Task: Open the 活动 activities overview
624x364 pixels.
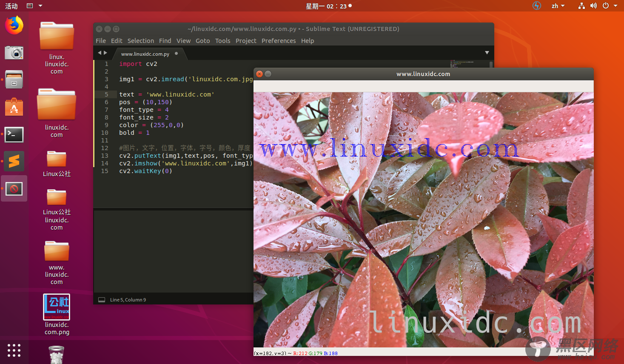Action: [x=11, y=6]
